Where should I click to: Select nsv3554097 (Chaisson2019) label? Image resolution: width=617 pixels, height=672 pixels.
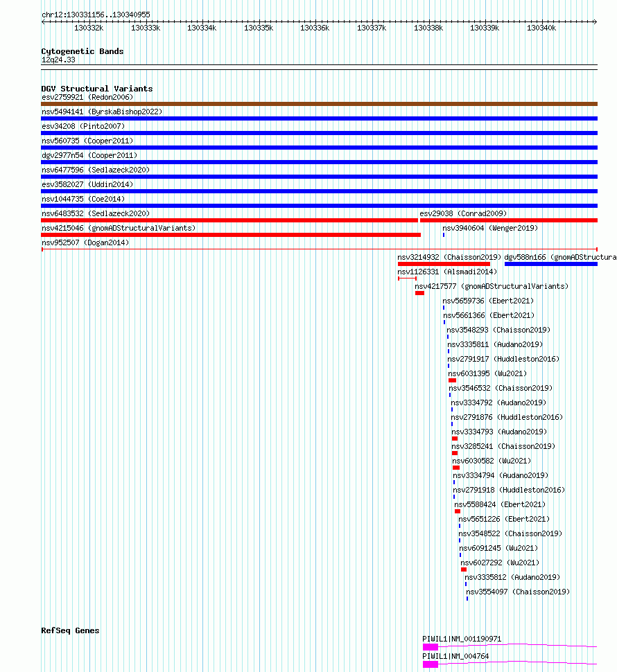[x=518, y=593]
